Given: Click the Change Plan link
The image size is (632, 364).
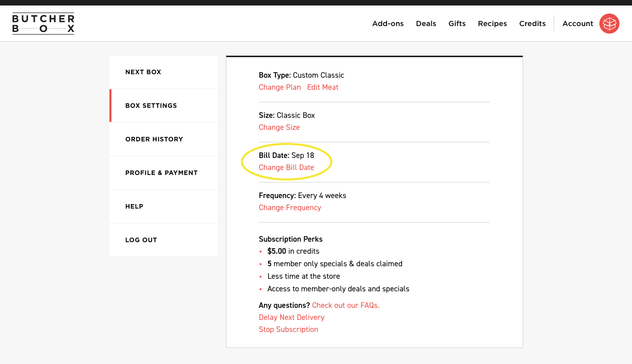Looking at the screenshot, I should (x=280, y=87).
